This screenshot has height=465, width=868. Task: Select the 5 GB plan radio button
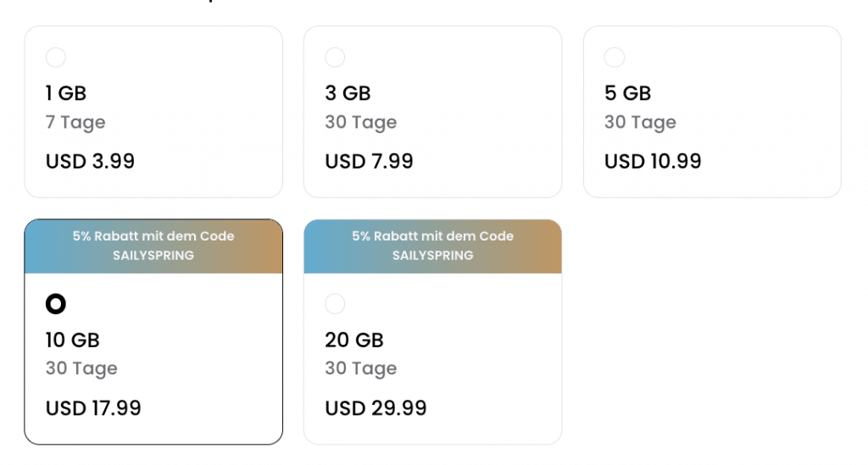(x=615, y=58)
